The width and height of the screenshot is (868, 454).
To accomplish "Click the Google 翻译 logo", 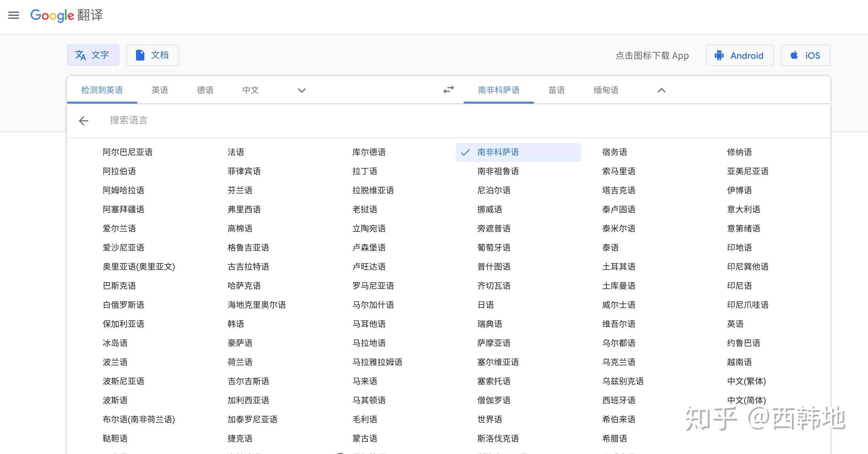I will pos(67,15).
